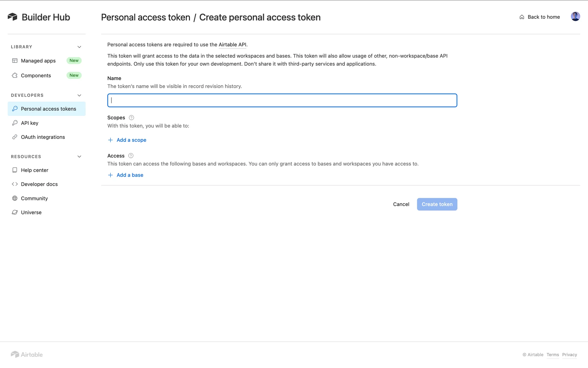Open Personal access tokens in sidebar

tap(48, 109)
